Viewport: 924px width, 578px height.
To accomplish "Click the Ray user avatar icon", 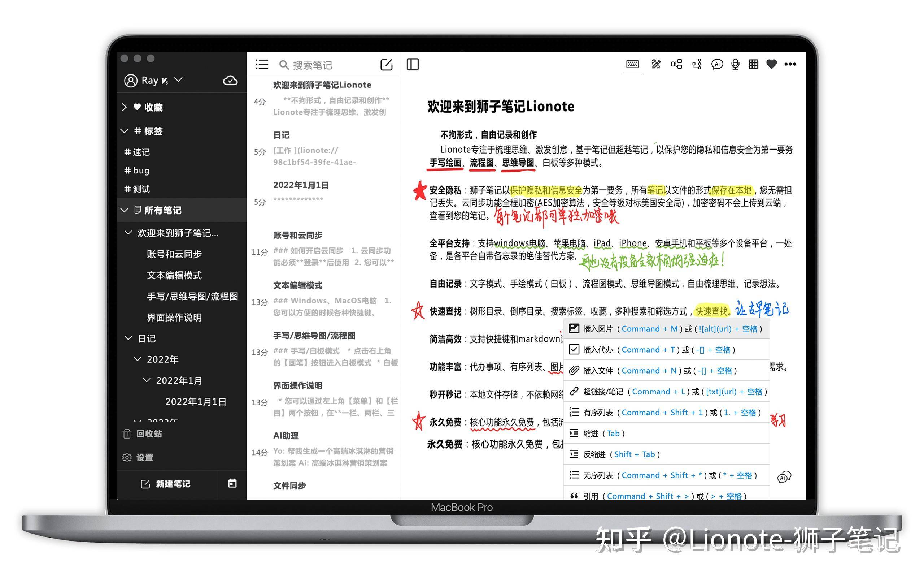I will (131, 80).
